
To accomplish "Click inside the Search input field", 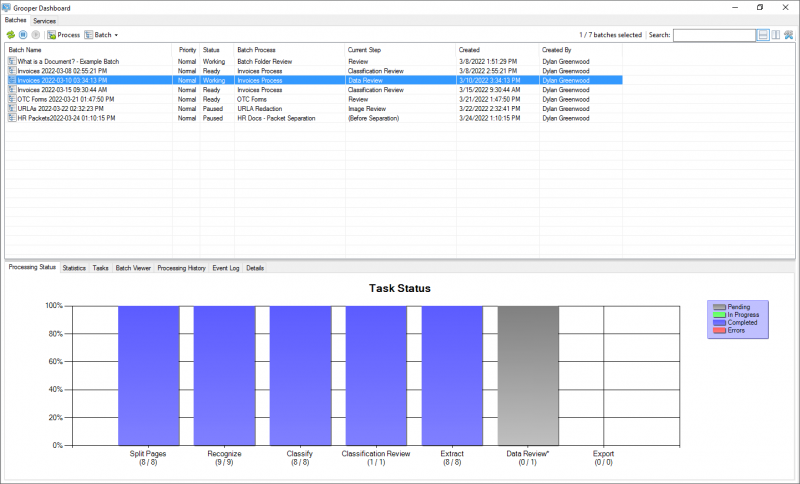I will 714,35.
